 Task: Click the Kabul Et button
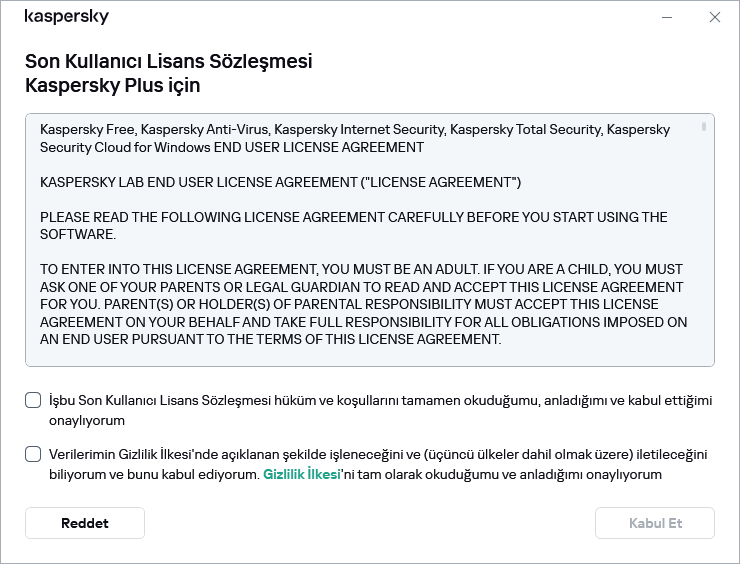point(654,523)
